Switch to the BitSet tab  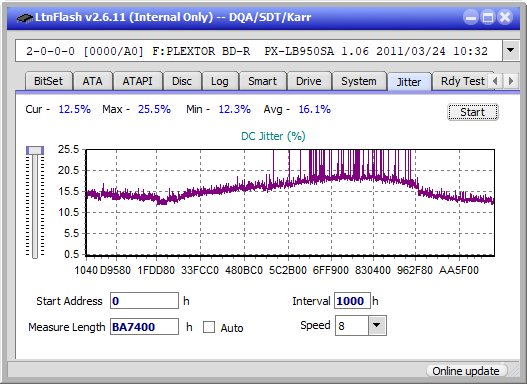click(x=48, y=81)
